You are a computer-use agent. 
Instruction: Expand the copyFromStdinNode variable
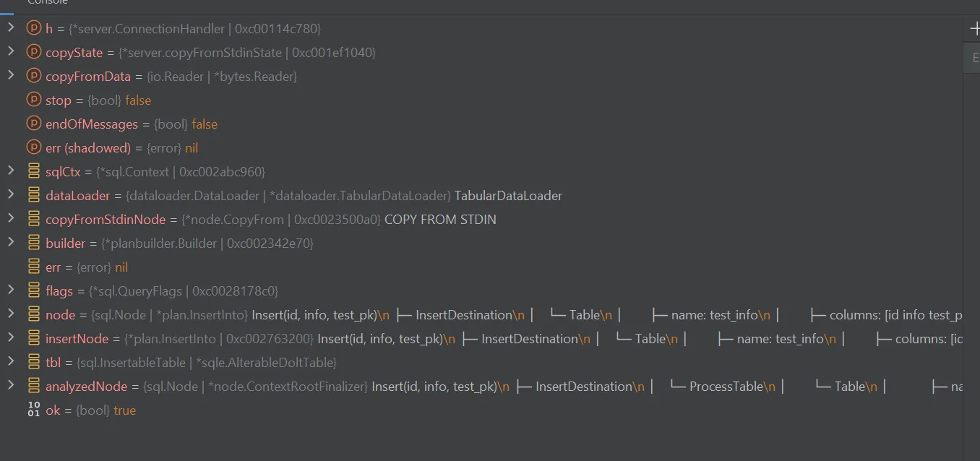[10, 219]
